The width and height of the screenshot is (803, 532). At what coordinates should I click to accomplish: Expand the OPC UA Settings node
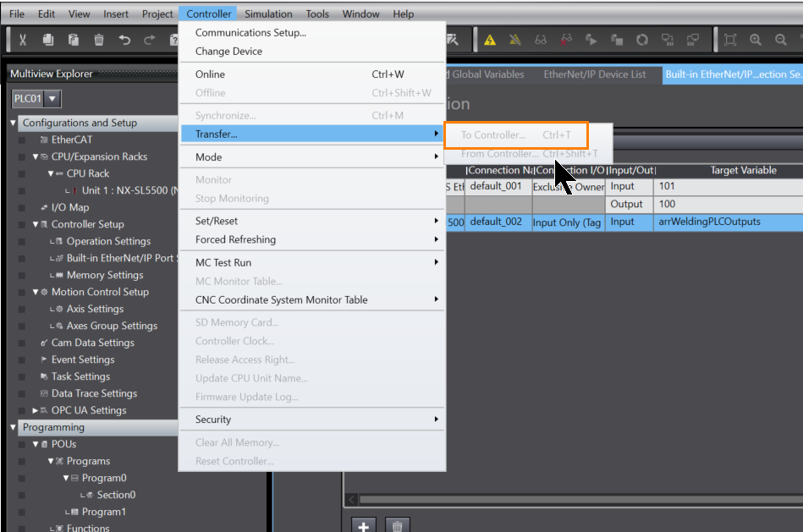[36, 410]
